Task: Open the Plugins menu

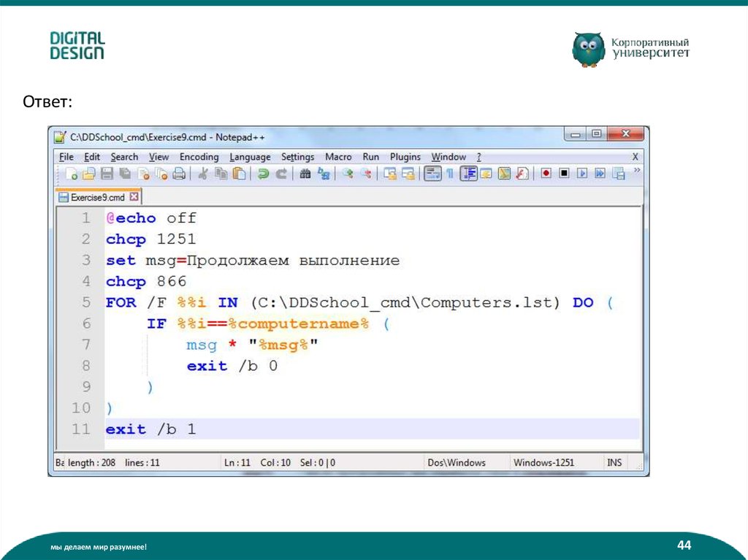Action: point(405,157)
